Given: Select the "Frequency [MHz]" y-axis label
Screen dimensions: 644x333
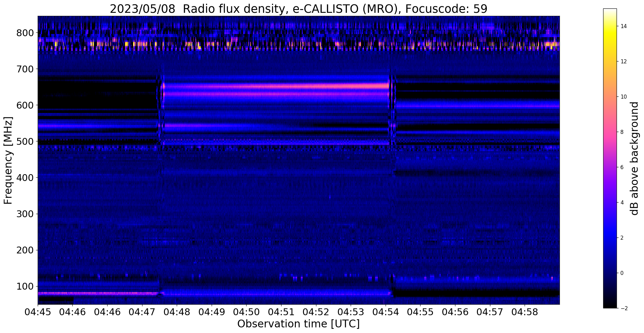Looking at the screenshot, I should coord(8,160).
